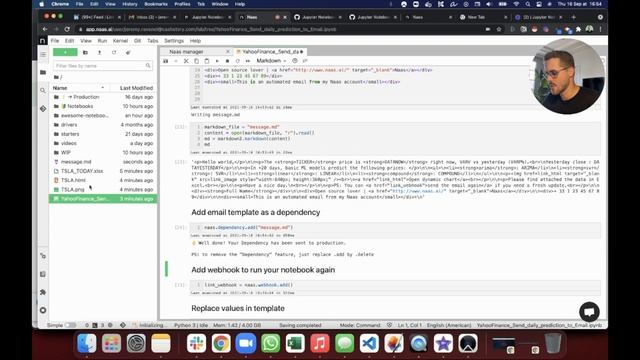Click the clock icon in notebook toolbar
640x360 pixels.
tap(295, 61)
